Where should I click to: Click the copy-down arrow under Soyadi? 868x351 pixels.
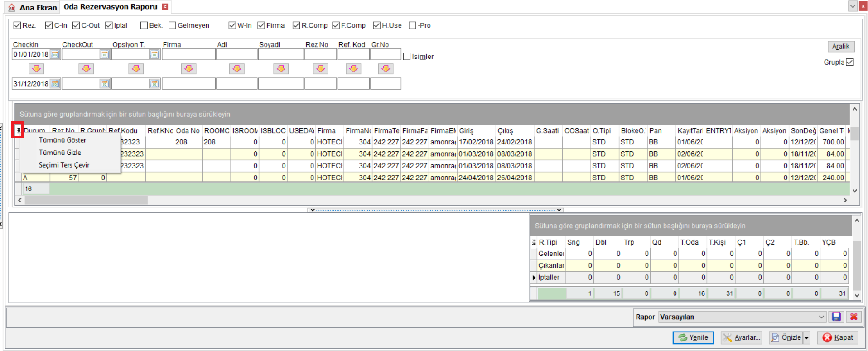point(281,69)
